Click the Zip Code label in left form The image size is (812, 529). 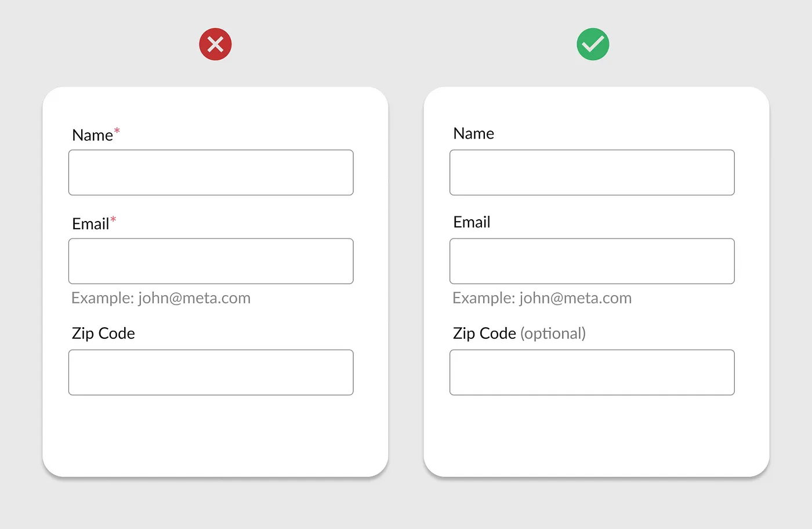tap(103, 334)
